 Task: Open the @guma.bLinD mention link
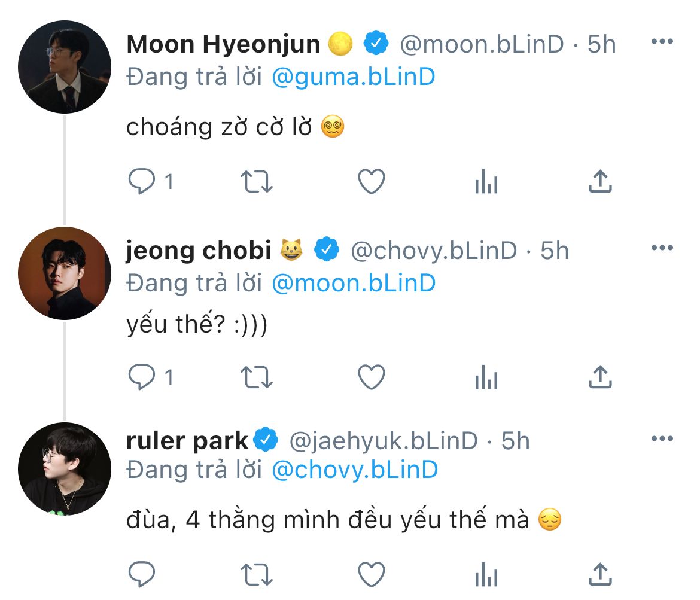[353, 77]
